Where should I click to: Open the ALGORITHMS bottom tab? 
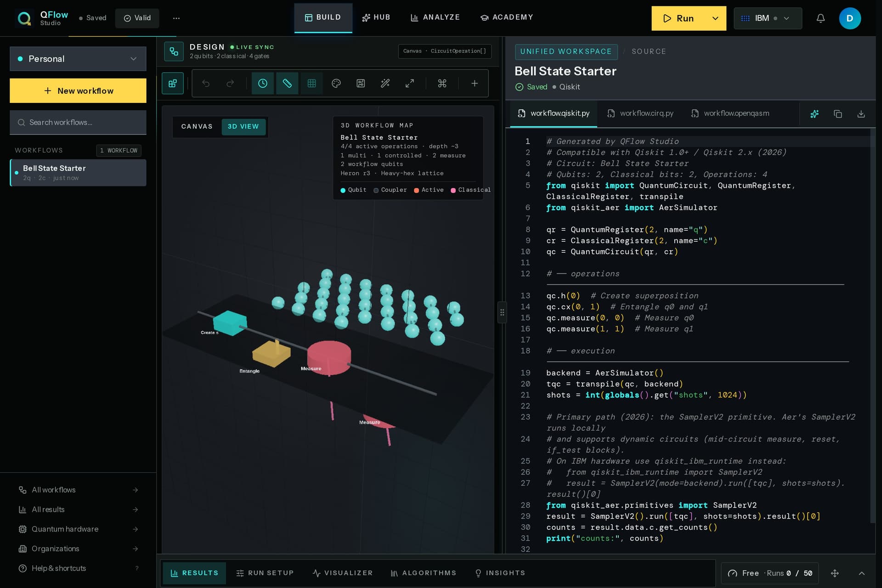pyautogui.click(x=424, y=573)
